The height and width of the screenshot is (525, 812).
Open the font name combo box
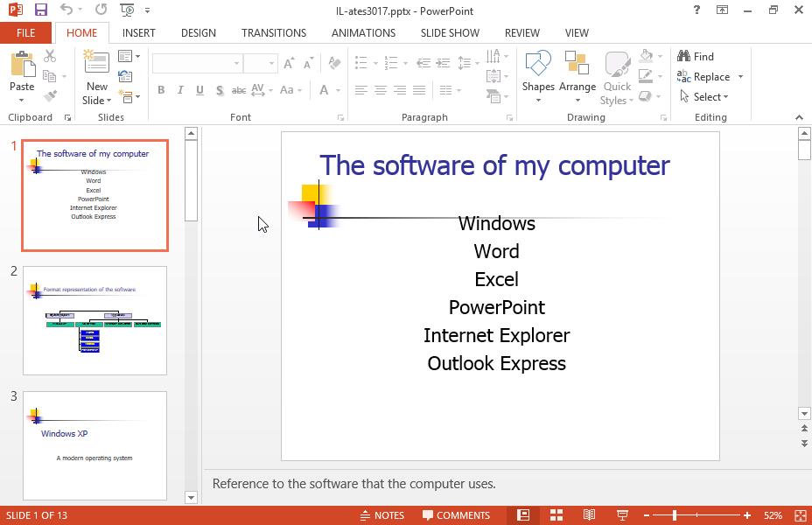click(x=197, y=63)
